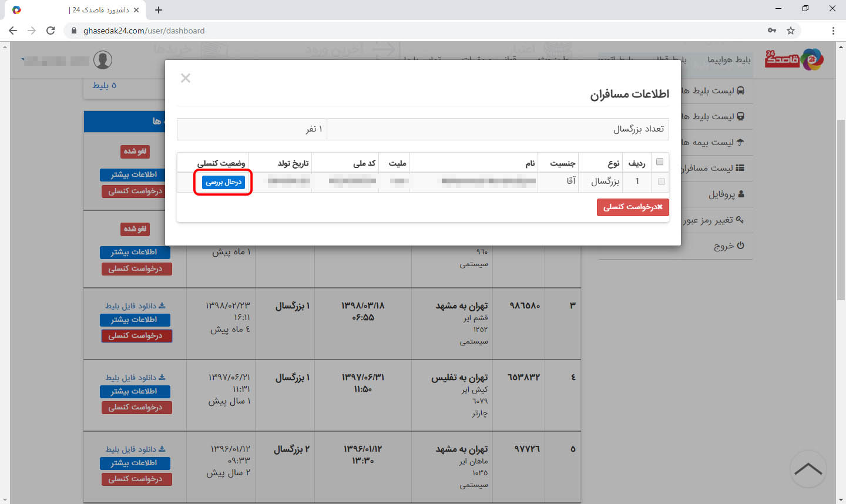Click the کد ملی column header
846x504 pixels.
(364, 163)
